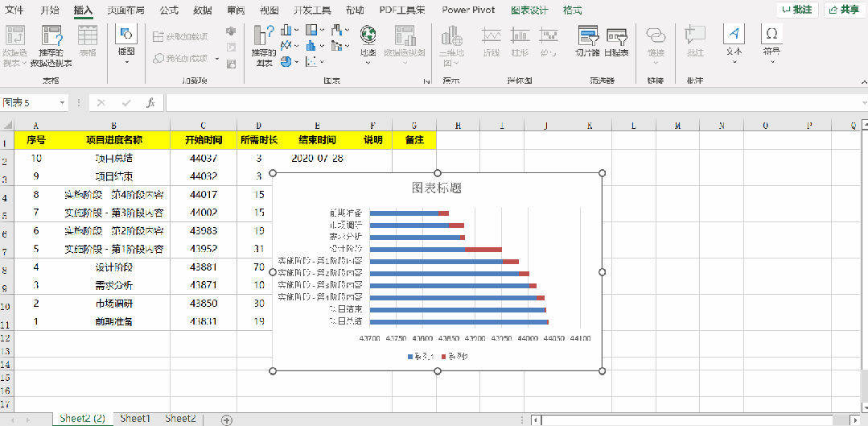The image size is (868, 426).
Task: Switch to the Power Pivot tab
Action: point(468,10)
